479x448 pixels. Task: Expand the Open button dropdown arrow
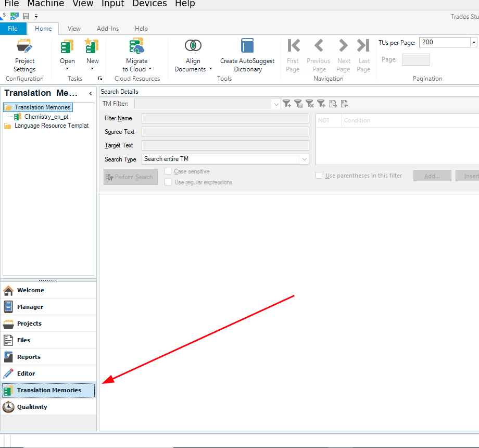[x=67, y=68]
